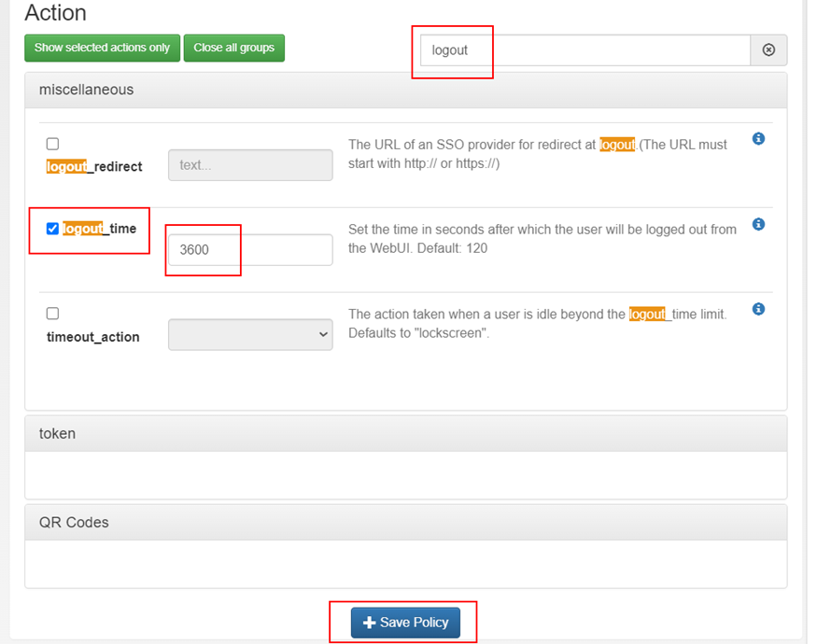The width and height of the screenshot is (817, 644).
Task: Expand the QR Codes group header
Action: click(406, 522)
